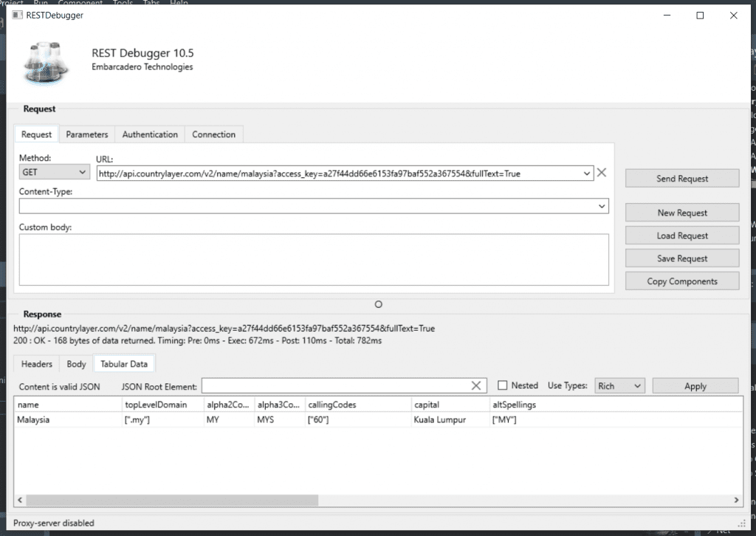Click the topLevelDomain column header
The image size is (756, 536).
(x=163, y=405)
